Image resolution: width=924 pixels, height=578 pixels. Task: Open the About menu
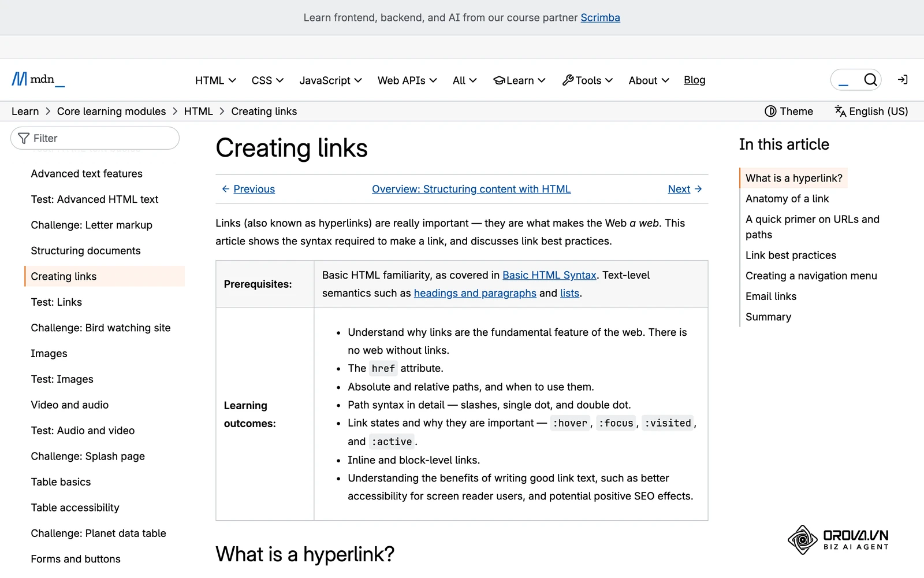(649, 80)
